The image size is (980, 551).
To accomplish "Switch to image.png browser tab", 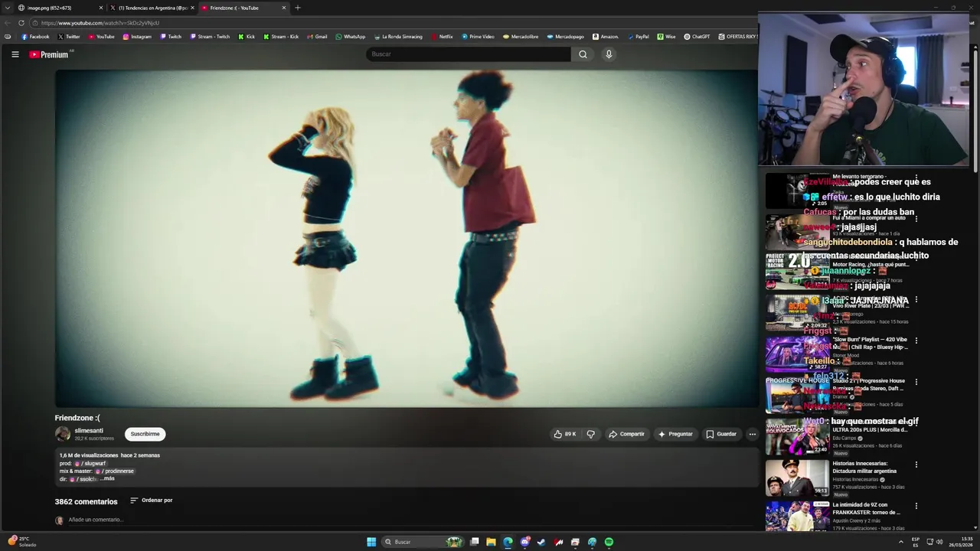I will pos(60,8).
